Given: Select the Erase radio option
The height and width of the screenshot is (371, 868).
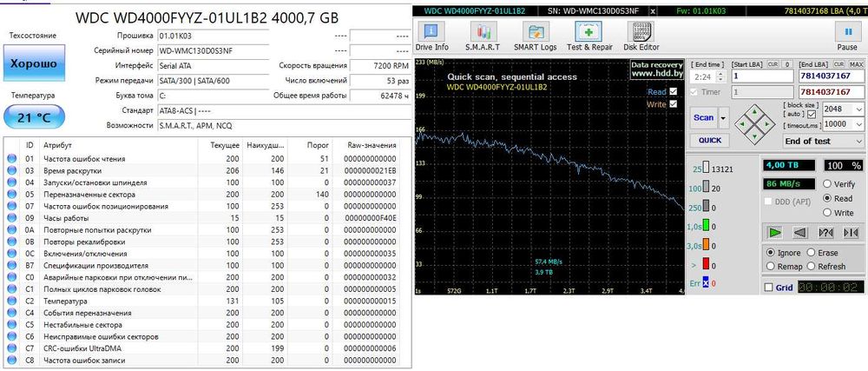Looking at the screenshot, I should pyautogui.click(x=811, y=253).
